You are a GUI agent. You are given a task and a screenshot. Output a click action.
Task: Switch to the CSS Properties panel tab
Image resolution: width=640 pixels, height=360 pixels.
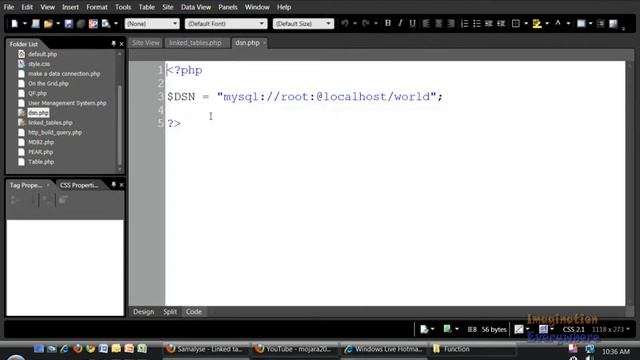click(x=79, y=185)
